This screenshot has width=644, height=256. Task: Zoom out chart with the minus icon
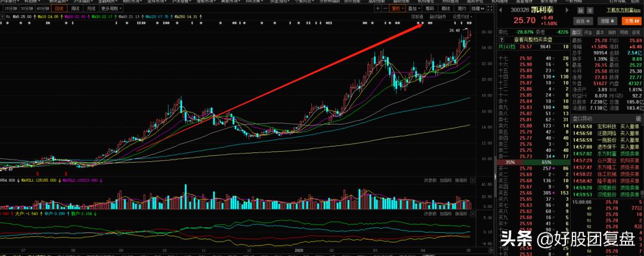[385, 8]
